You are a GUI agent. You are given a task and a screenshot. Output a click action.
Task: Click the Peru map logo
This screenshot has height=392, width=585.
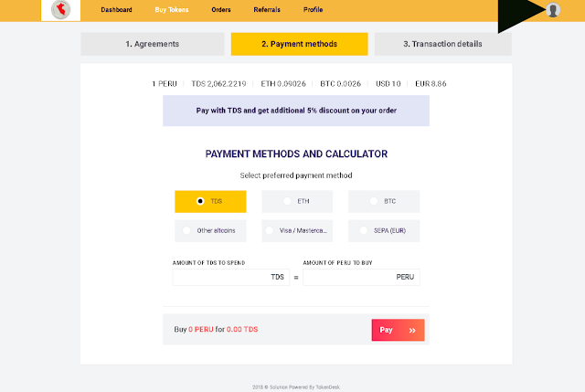(60, 10)
